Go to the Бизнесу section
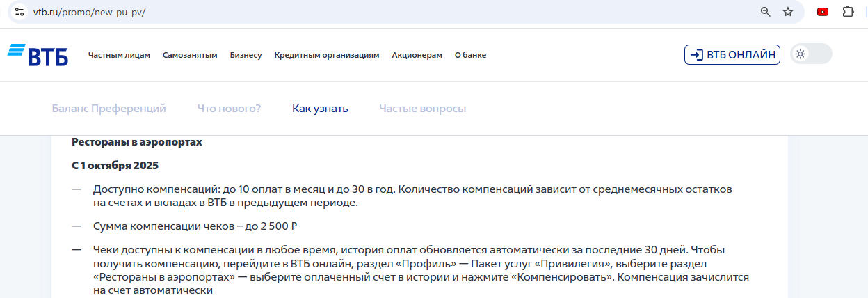 tap(246, 55)
